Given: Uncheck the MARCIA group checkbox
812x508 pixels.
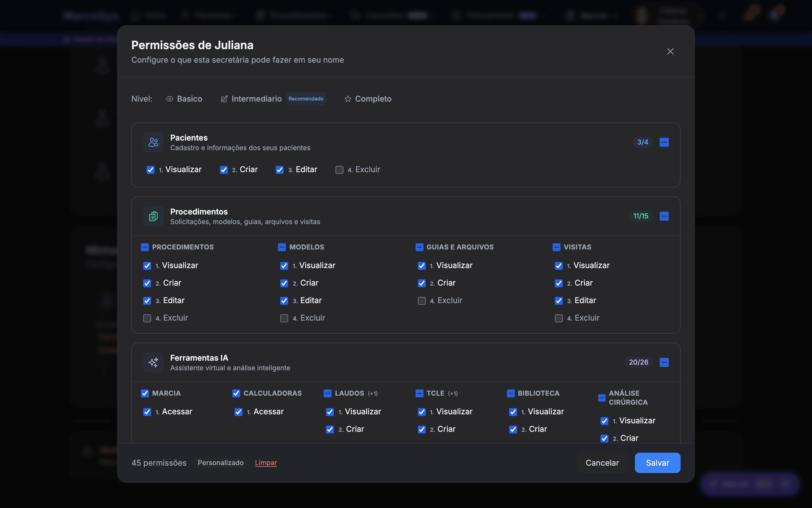Looking at the screenshot, I should [145, 393].
